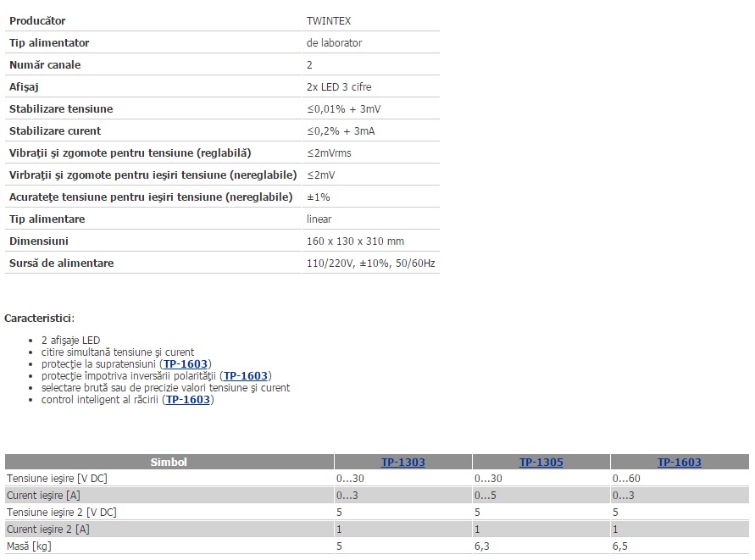Click the 'Tip alimentator' label

pos(49,43)
